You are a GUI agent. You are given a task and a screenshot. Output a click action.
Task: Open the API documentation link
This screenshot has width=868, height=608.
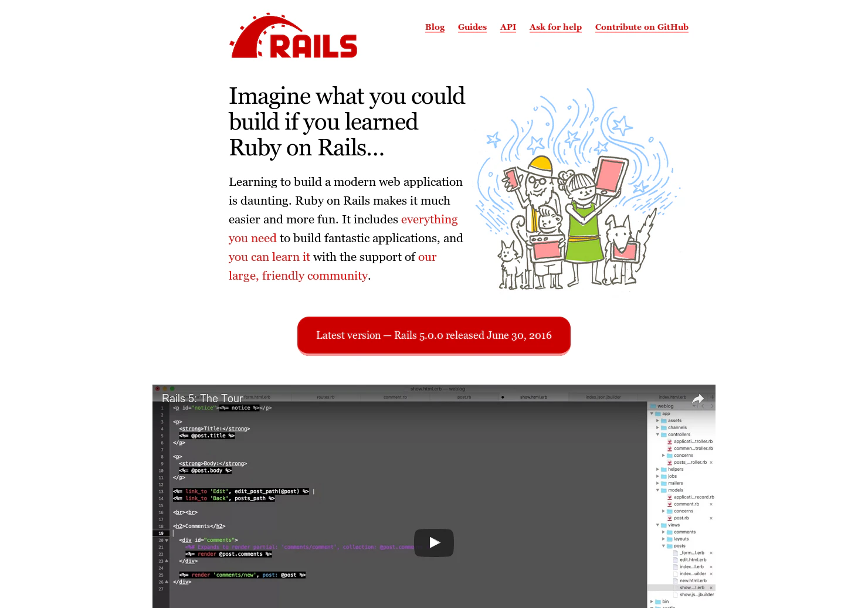[508, 27]
